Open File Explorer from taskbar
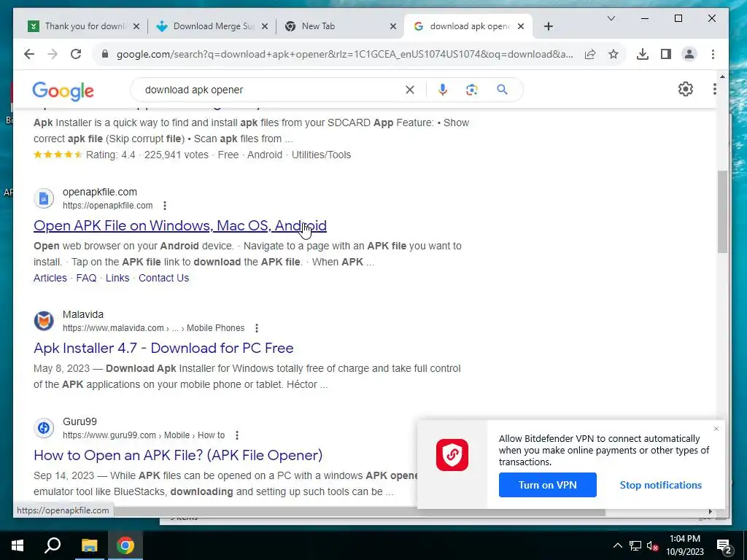 (x=89, y=545)
